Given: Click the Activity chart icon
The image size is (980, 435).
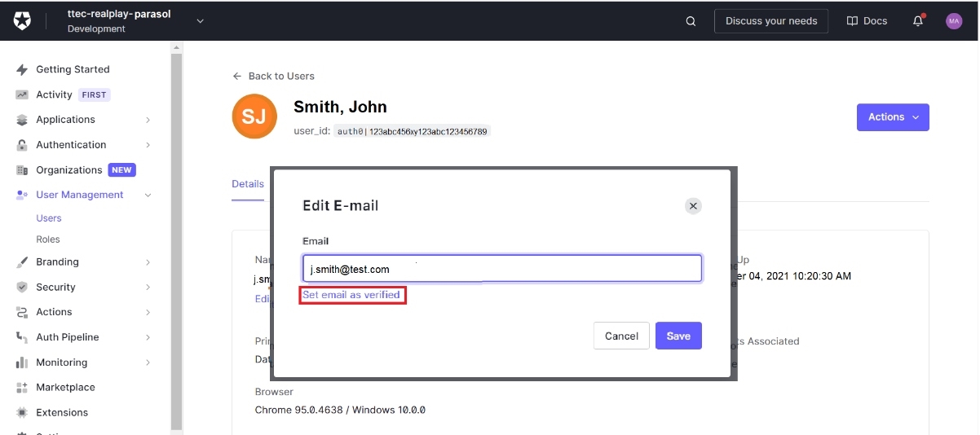Looking at the screenshot, I should (x=22, y=95).
